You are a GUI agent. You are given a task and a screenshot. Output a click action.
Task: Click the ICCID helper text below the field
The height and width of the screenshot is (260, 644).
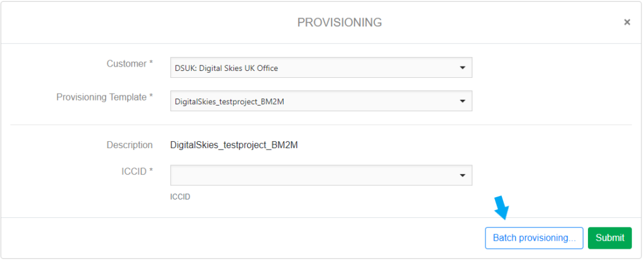[180, 197]
